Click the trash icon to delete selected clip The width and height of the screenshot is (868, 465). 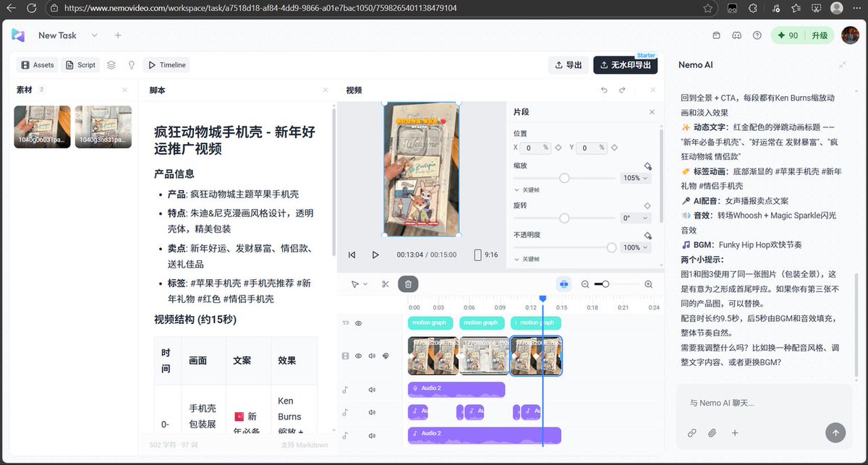[408, 284]
